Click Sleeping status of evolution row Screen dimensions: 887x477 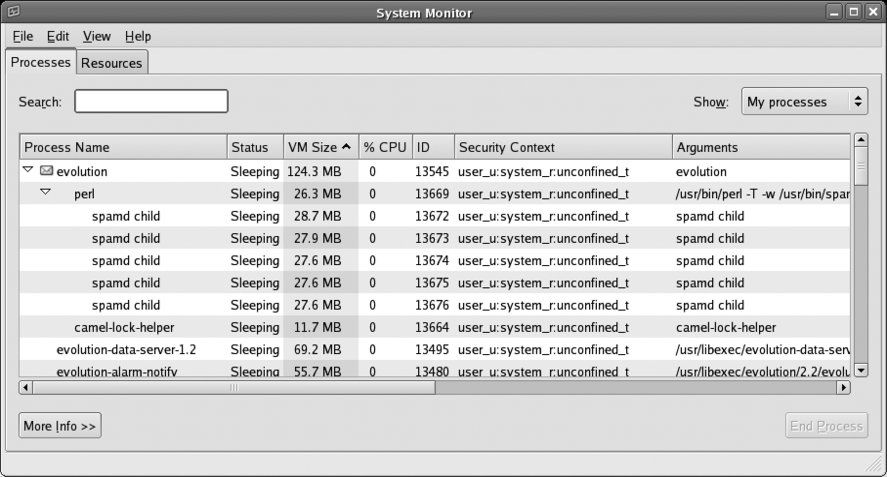point(255,171)
